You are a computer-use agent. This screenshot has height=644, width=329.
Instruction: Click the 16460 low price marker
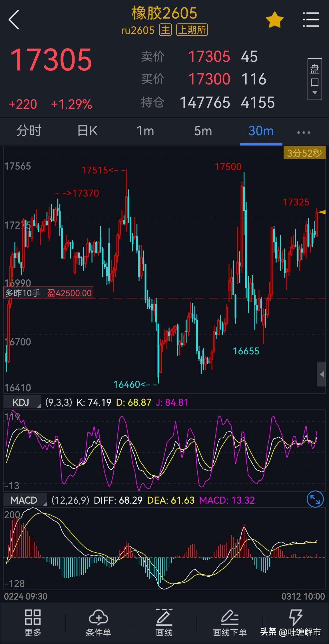pos(127,385)
